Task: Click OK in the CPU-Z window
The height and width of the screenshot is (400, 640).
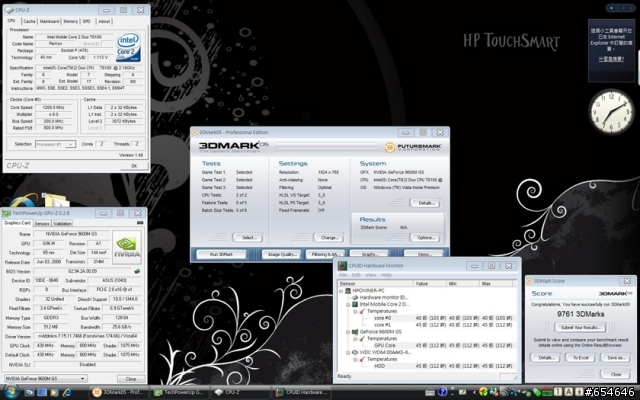Action: pyautogui.click(x=134, y=166)
